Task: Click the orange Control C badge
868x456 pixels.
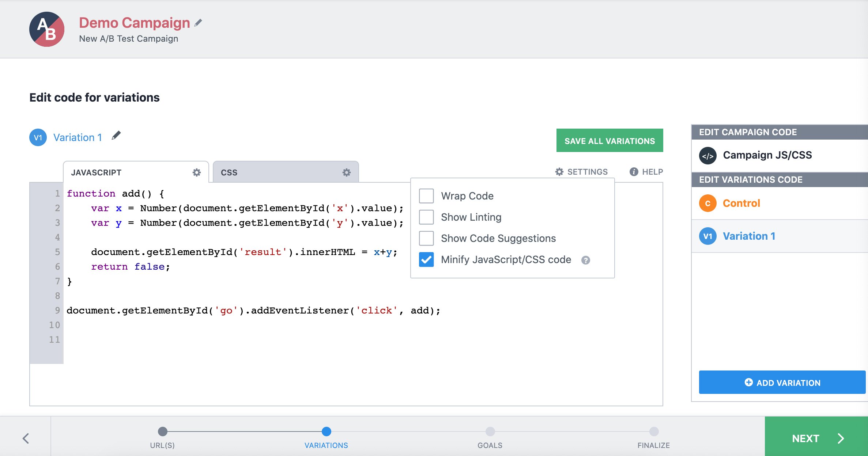Action: tap(708, 203)
